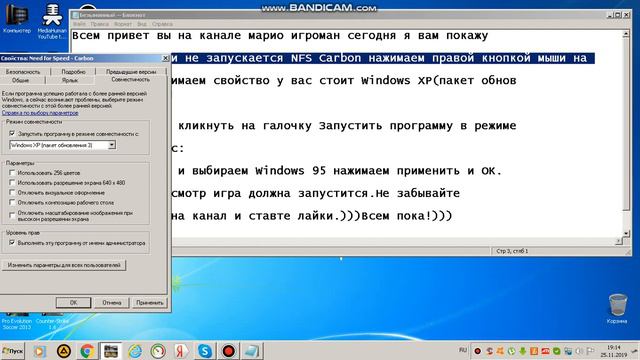Open the AIMP player taskbar icon
This screenshot has width=640, height=360.
click(x=64, y=351)
